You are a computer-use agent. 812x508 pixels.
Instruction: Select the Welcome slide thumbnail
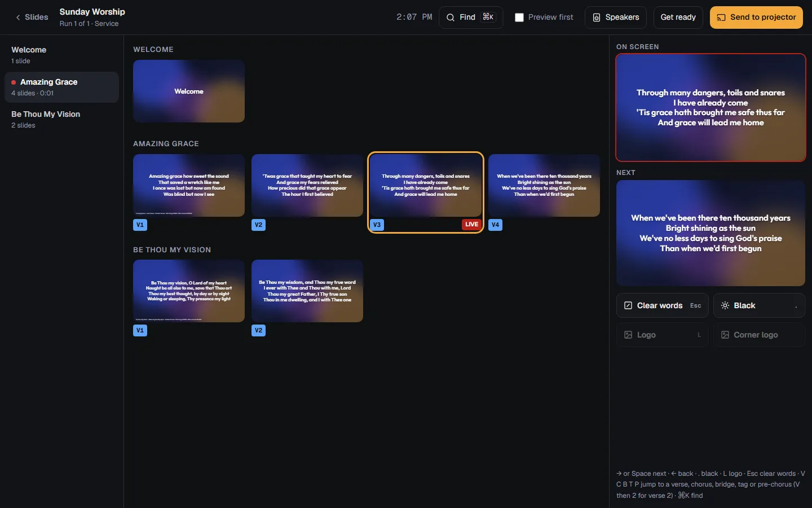click(189, 91)
